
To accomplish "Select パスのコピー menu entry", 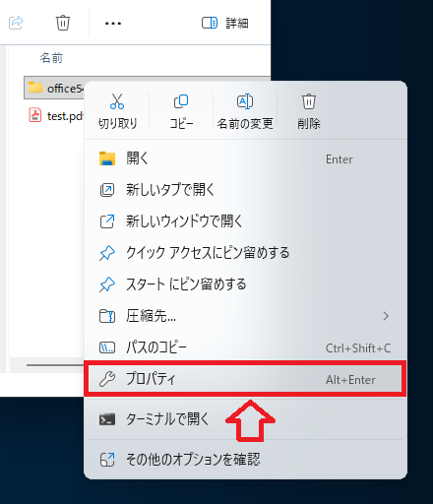I will (x=245, y=347).
